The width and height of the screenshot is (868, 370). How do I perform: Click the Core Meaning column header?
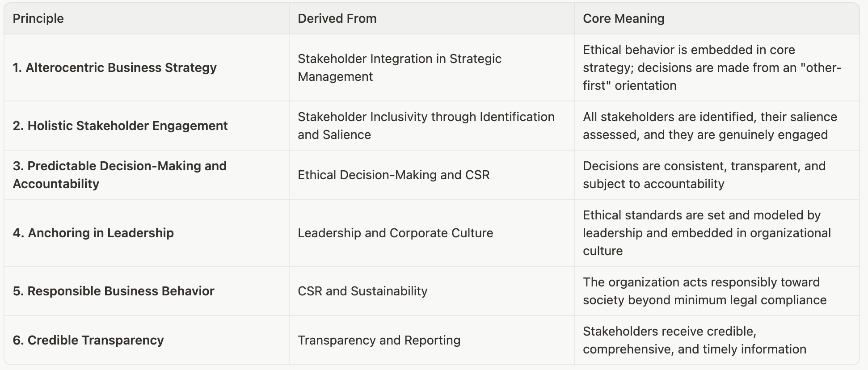624,18
